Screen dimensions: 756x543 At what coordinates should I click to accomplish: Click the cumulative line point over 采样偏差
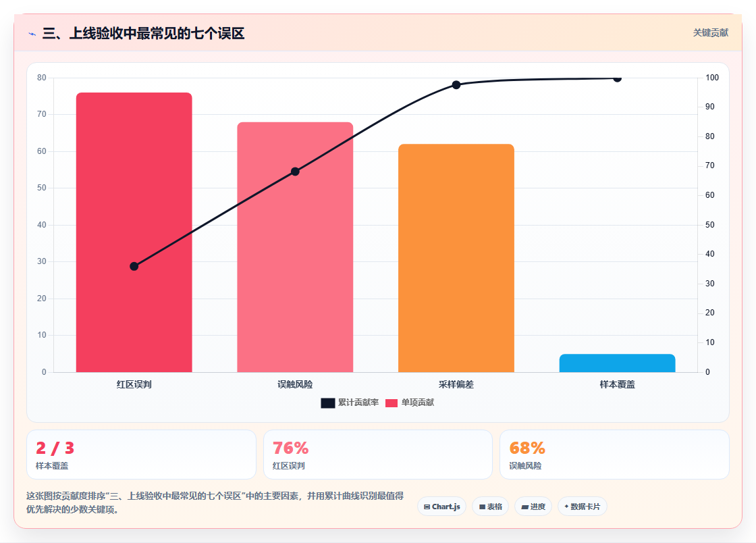(456, 85)
